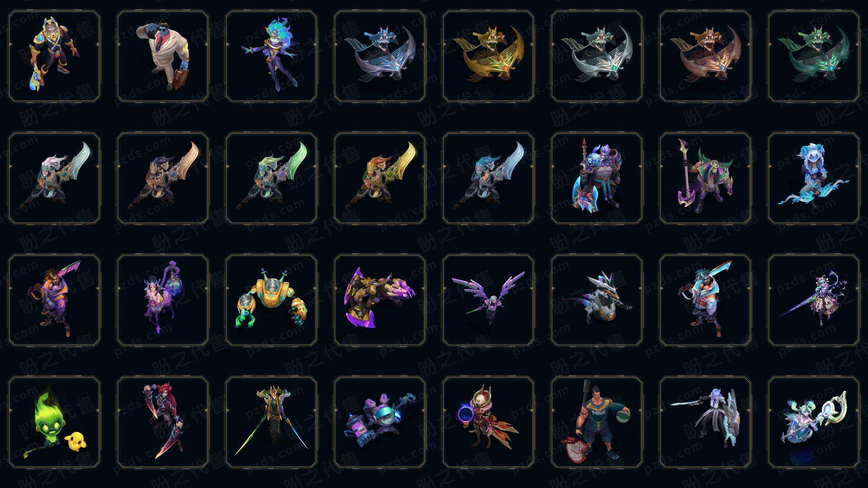Viewport: 868px width, 488px height.
Task: Open the golden crescent boat skin tile
Action: coord(488,56)
